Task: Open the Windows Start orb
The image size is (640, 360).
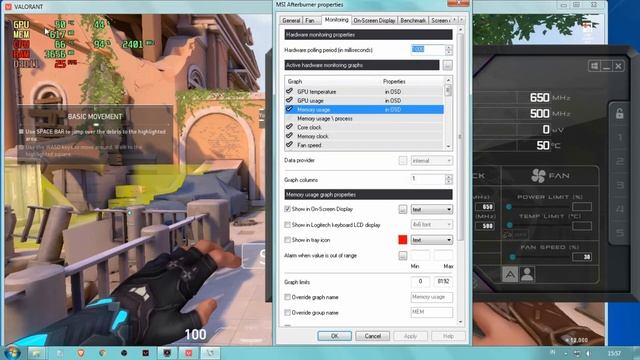Action: pos(11,353)
